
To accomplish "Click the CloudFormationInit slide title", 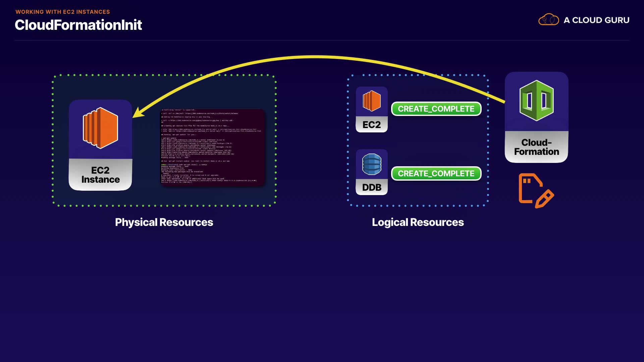I will [78, 25].
